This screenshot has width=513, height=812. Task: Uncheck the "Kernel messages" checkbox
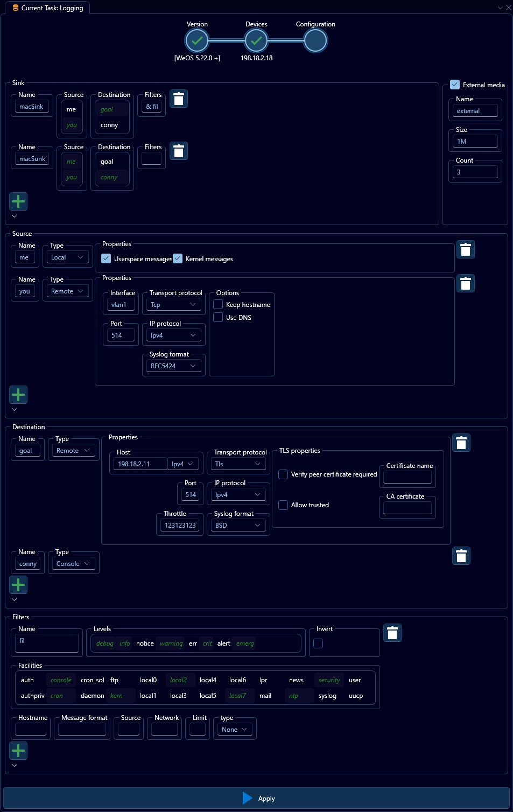178,258
